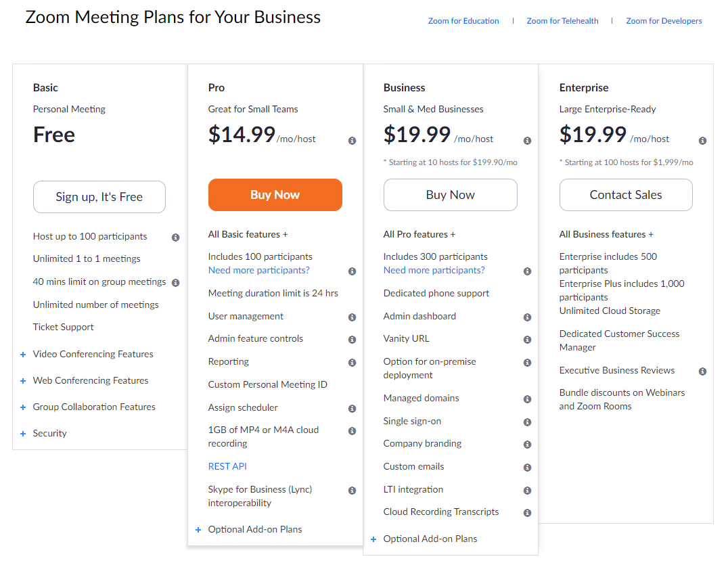Click the Contact Sales button

[x=626, y=195]
